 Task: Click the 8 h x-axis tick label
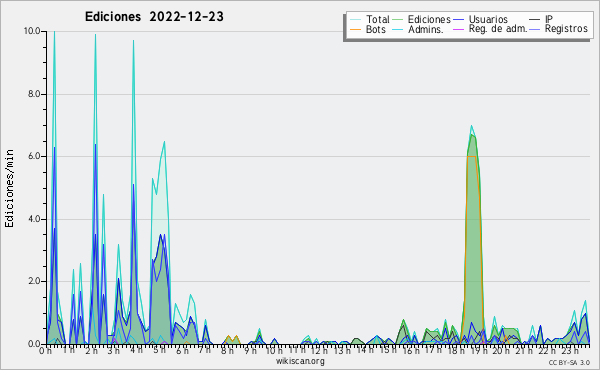pyautogui.click(x=227, y=351)
